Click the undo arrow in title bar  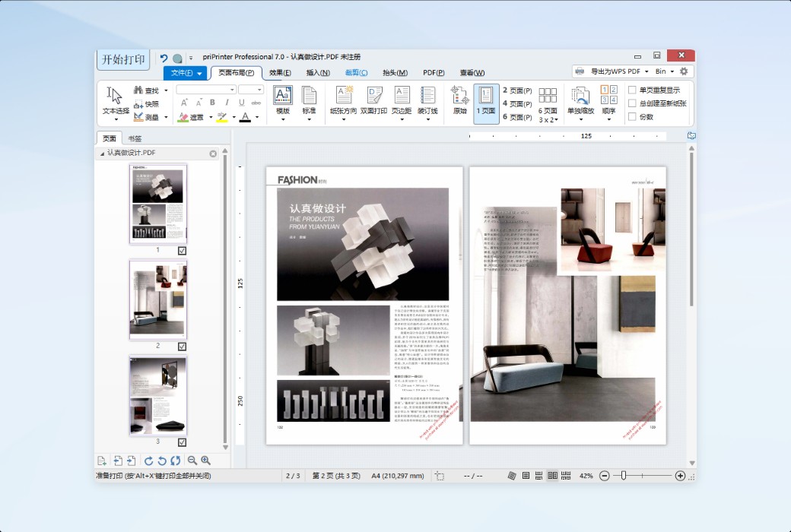click(164, 58)
